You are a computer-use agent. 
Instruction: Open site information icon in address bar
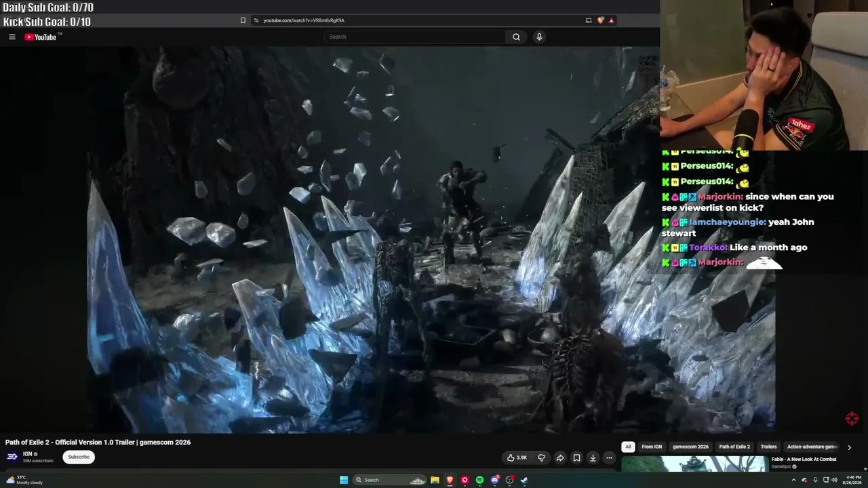[x=256, y=20]
